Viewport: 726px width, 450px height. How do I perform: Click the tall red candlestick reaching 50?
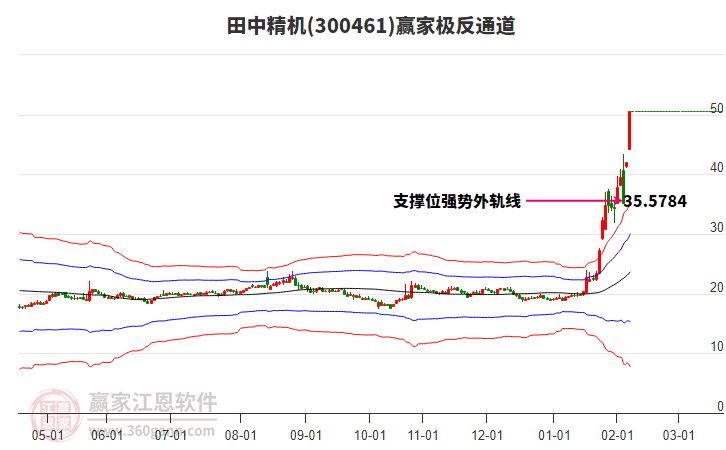pos(630,131)
